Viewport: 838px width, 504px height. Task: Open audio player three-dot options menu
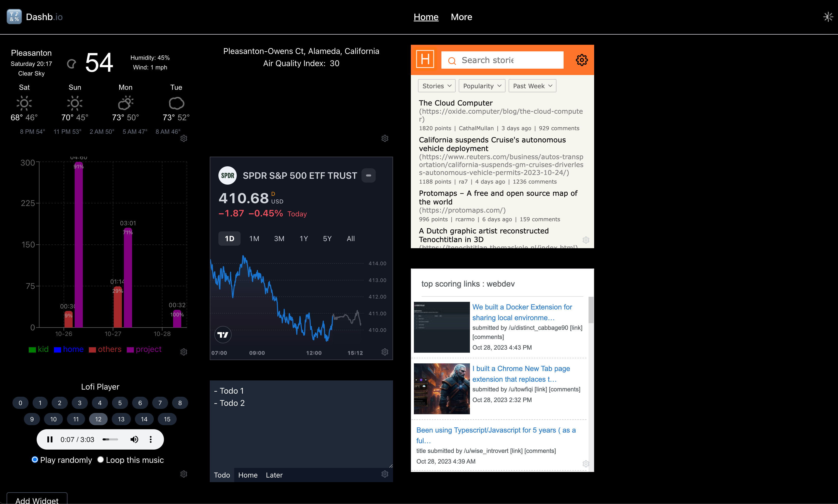[151, 439]
